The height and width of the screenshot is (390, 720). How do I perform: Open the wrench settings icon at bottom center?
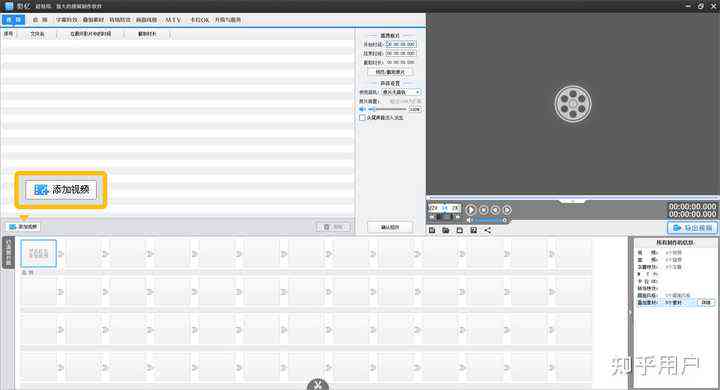point(318,385)
